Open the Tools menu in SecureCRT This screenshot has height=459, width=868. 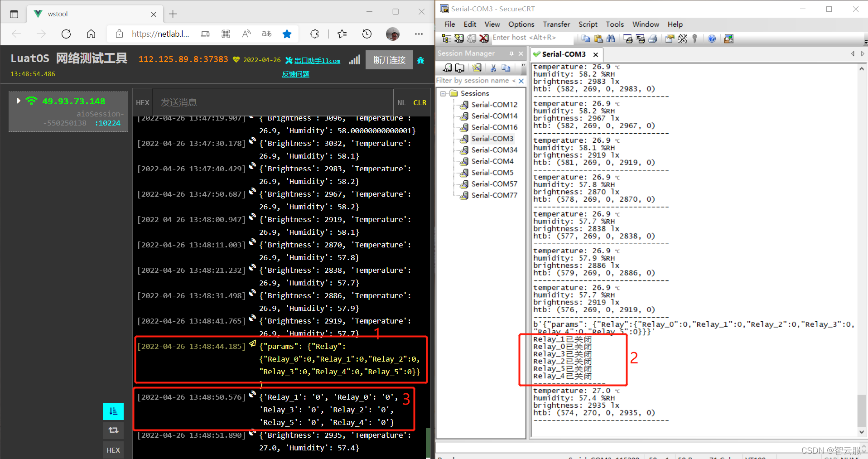pyautogui.click(x=615, y=24)
